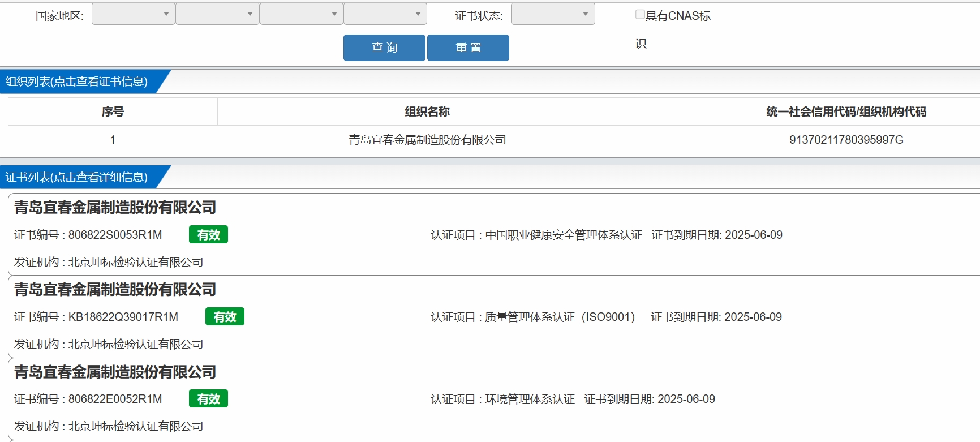Viewport: 980px width, 442px height.
Task: Click credit code 91370211780395997G
Action: (846, 140)
